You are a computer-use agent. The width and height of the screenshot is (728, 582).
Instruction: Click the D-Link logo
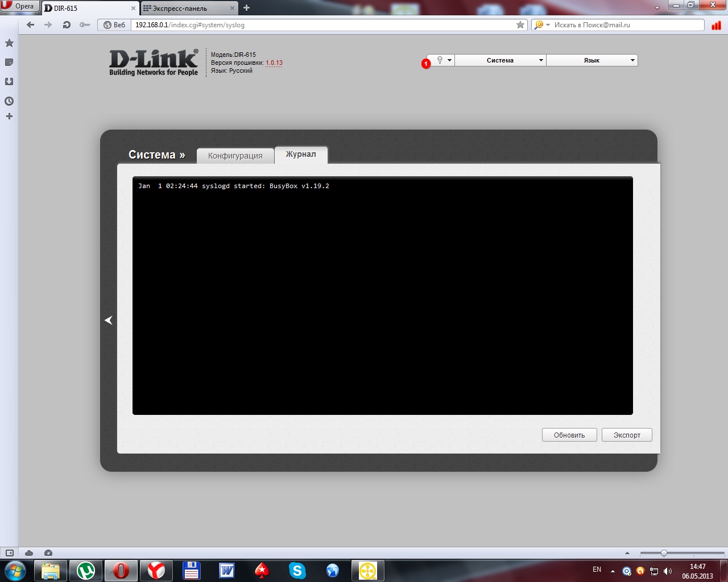pos(154,63)
